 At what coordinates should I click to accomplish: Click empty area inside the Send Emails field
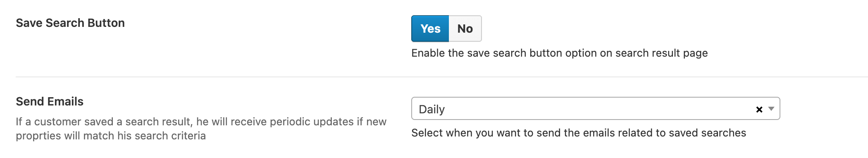point(599,109)
